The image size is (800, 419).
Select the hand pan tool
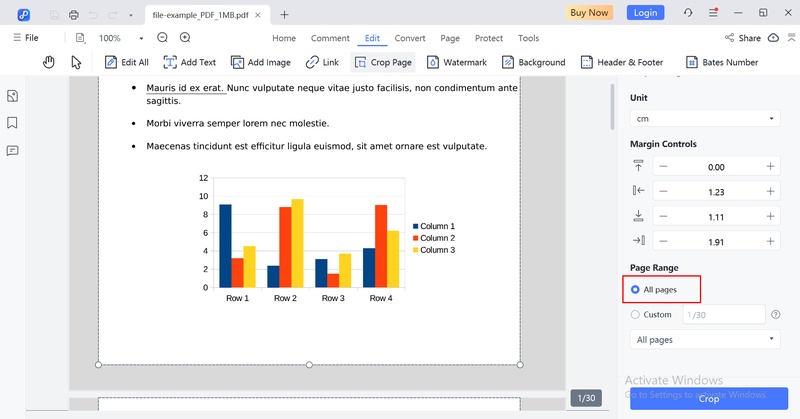click(x=49, y=62)
